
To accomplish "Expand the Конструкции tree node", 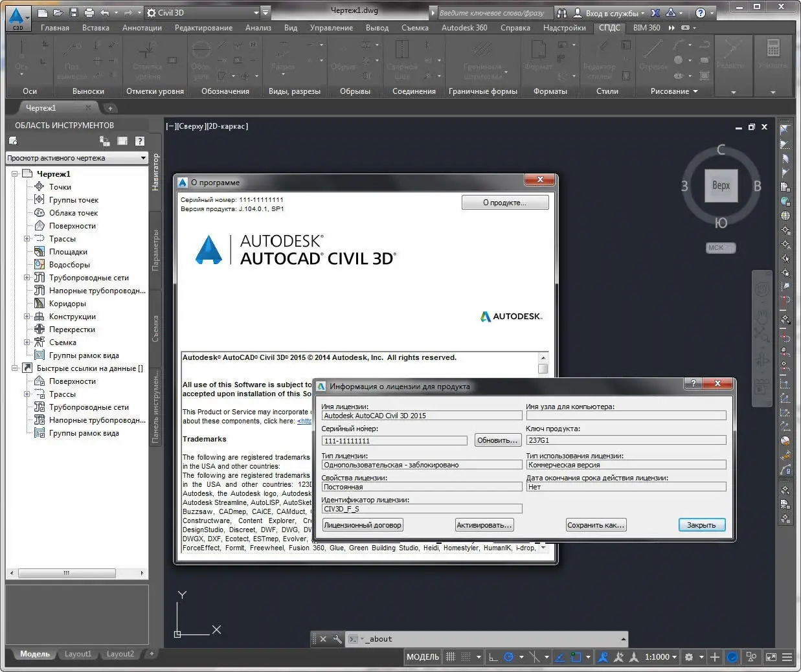I will coord(27,317).
